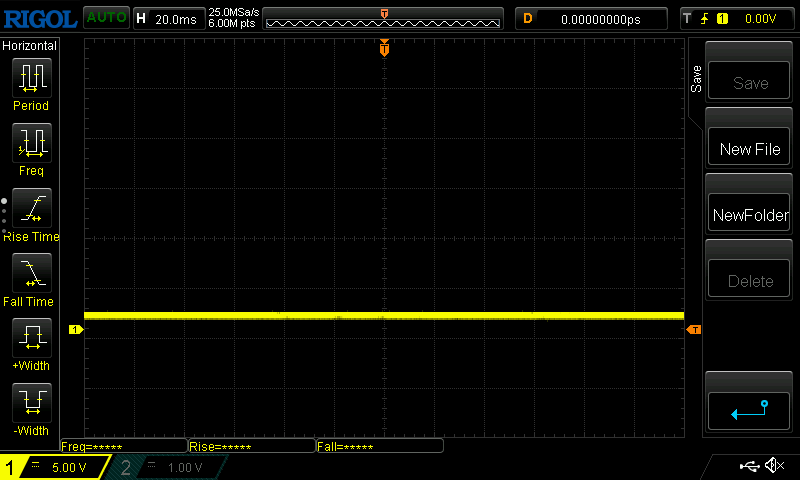Click the Fall=***** readout

pos(380,446)
